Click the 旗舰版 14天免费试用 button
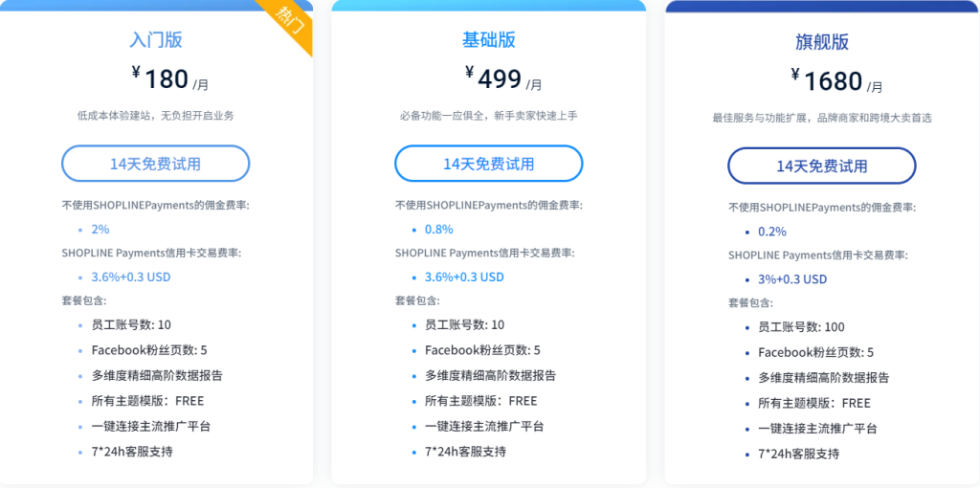 [x=821, y=166]
